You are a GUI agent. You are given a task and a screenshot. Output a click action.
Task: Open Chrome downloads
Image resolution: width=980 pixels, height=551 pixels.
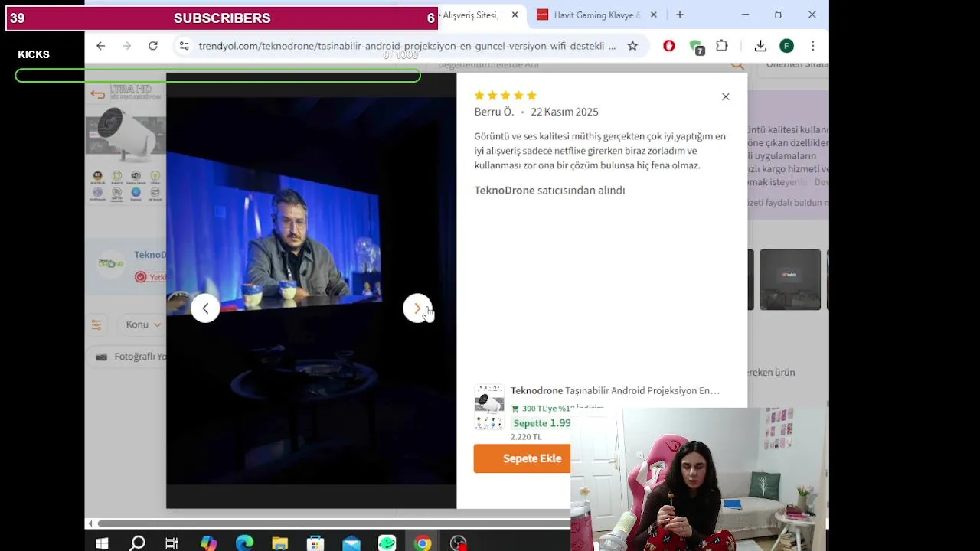[x=760, y=46]
